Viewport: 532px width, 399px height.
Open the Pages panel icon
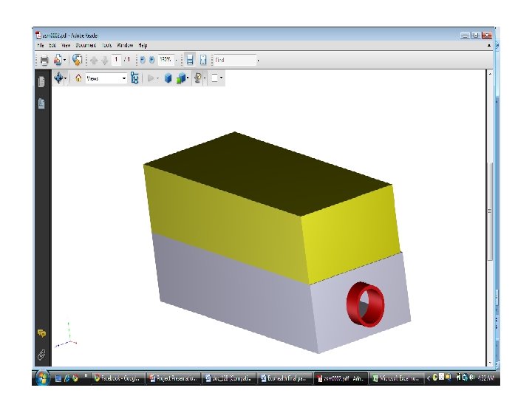pyautogui.click(x=41, y=82)
